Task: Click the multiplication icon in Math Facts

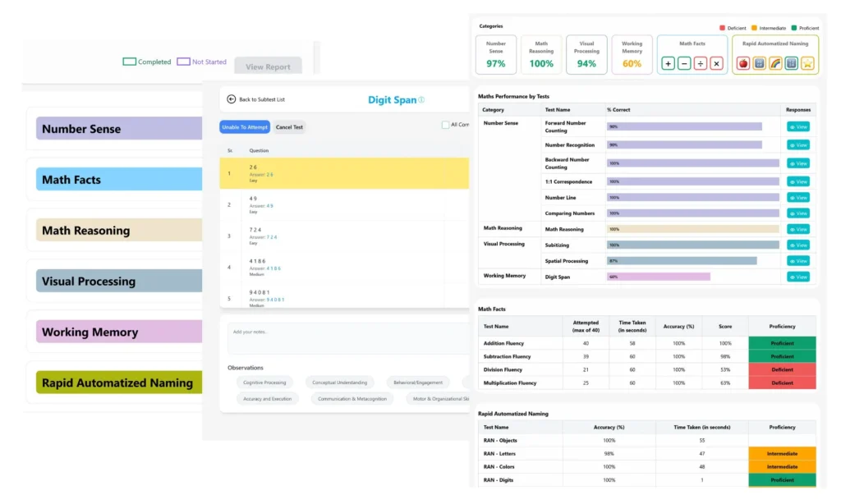Action: (716, 64)
